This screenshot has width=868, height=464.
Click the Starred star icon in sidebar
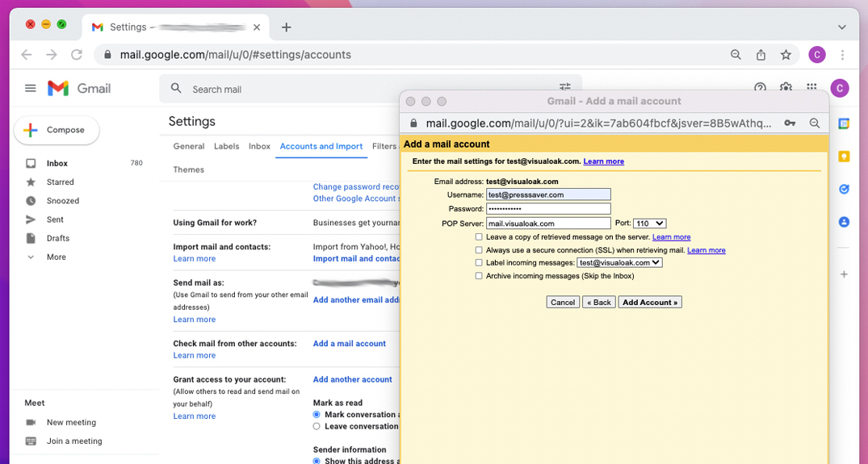pos(31,182)
